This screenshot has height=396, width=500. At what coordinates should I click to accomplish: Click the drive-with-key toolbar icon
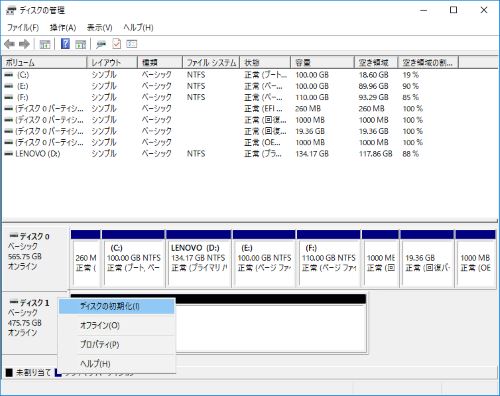point(101,44)
